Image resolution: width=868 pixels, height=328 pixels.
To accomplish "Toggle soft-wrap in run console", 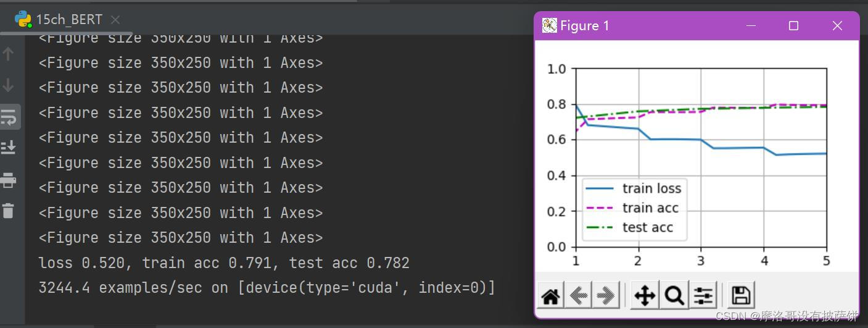I will pyautogui.click(x=9, y=116).
